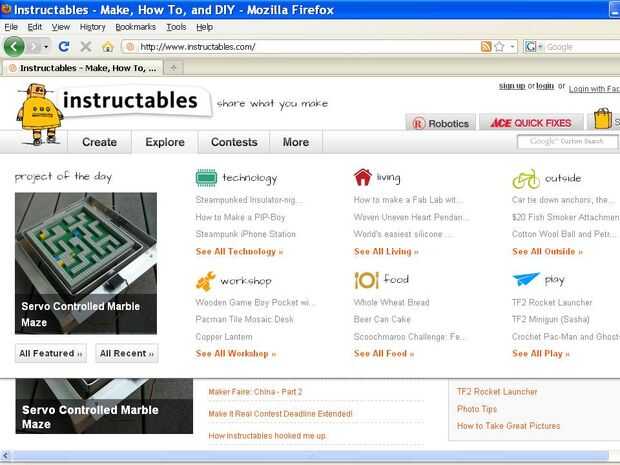Click the food plate and cutlery icon
The image size is (620, 465).
367,280
